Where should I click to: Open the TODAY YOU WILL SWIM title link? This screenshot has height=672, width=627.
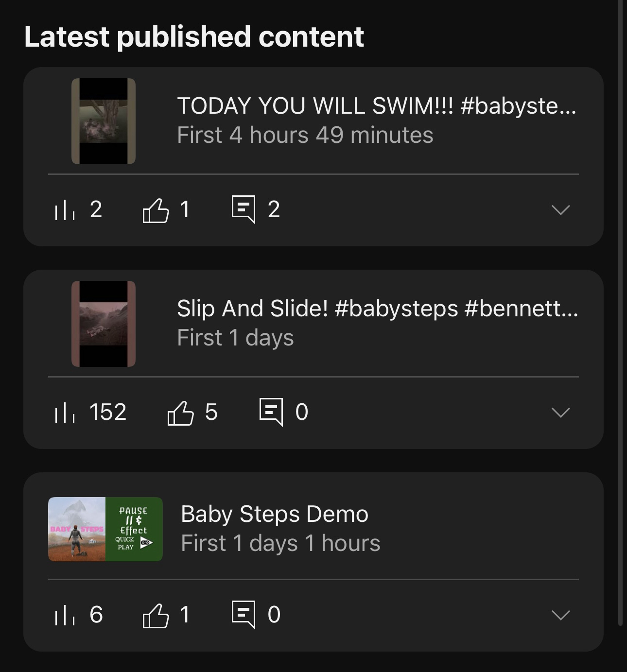(376, 106)
